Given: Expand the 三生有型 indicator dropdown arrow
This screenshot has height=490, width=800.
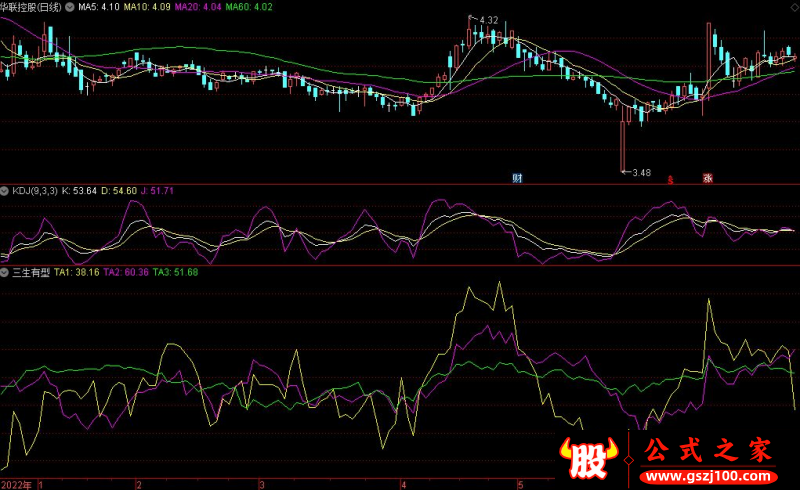Looking at the screenshot, I should pos(5,271).
